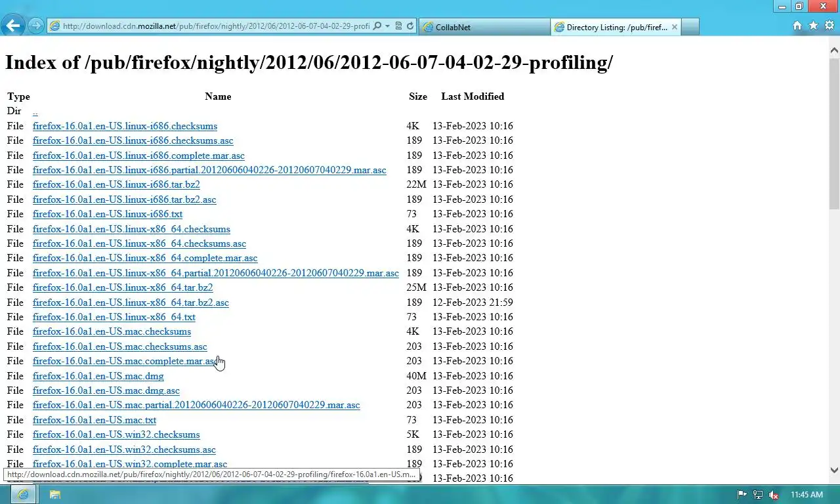The image size is (840, 504).
Task: Click the browser Forward arrow button
Action: [x=36, y=26]
